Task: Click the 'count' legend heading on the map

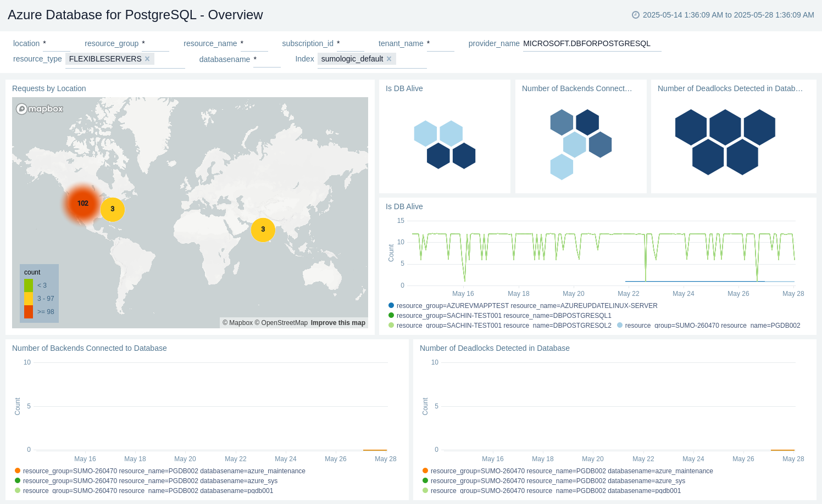Action: pos(32,272)
